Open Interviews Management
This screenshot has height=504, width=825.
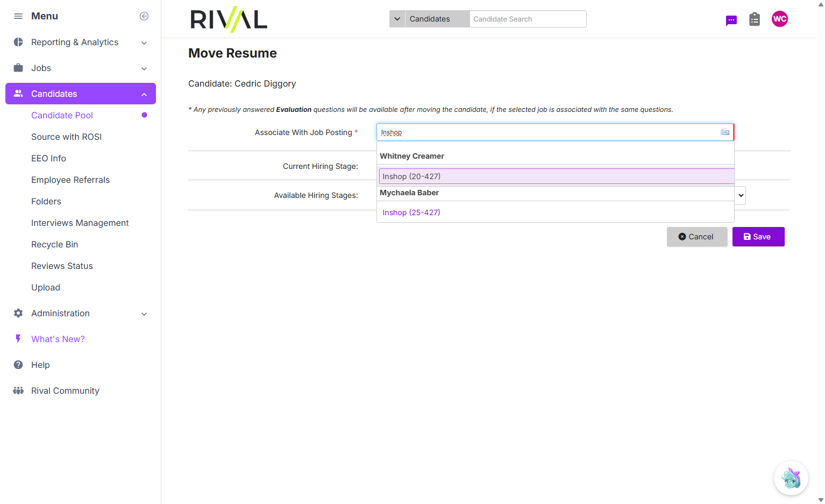pos(80,223)
